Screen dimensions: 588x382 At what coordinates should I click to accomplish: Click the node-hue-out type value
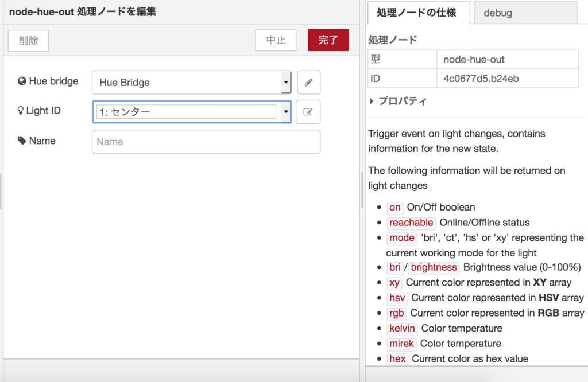pyautogui.click(x=474, y=59)
